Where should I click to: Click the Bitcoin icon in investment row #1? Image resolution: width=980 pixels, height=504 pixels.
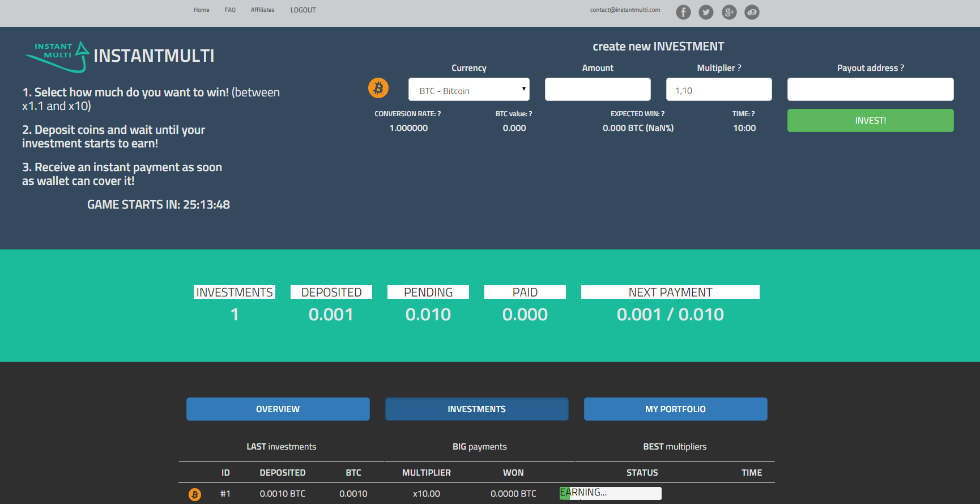pos(195,494)
